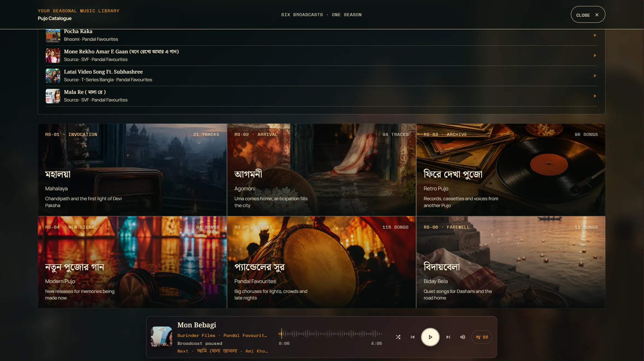Click 'Source · T-Series Bangla · Pandal Favourites' subtitle
Screen dimensions: 644x361
click(x=108, y=80)
